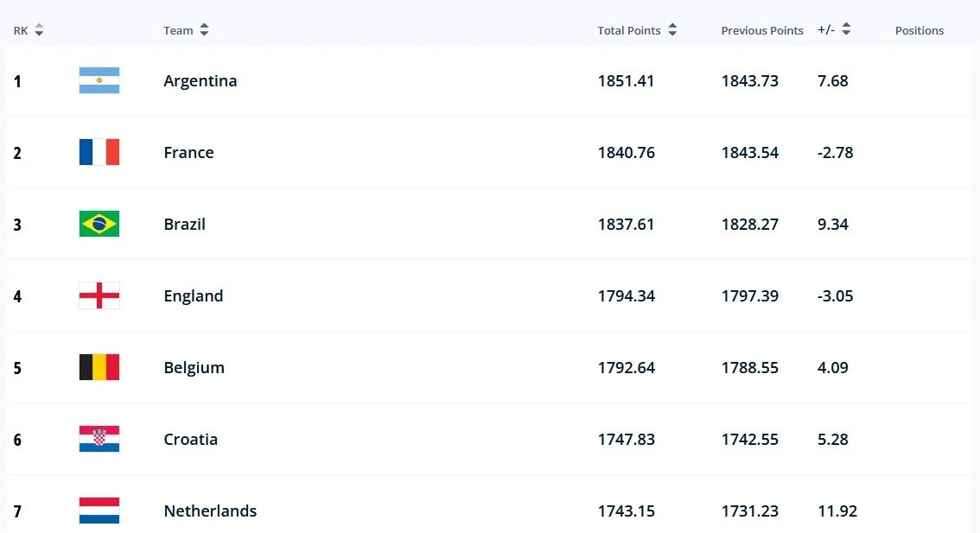Click the England flag icon
This screenshot has height=533, width=980.
pos(99,295)
